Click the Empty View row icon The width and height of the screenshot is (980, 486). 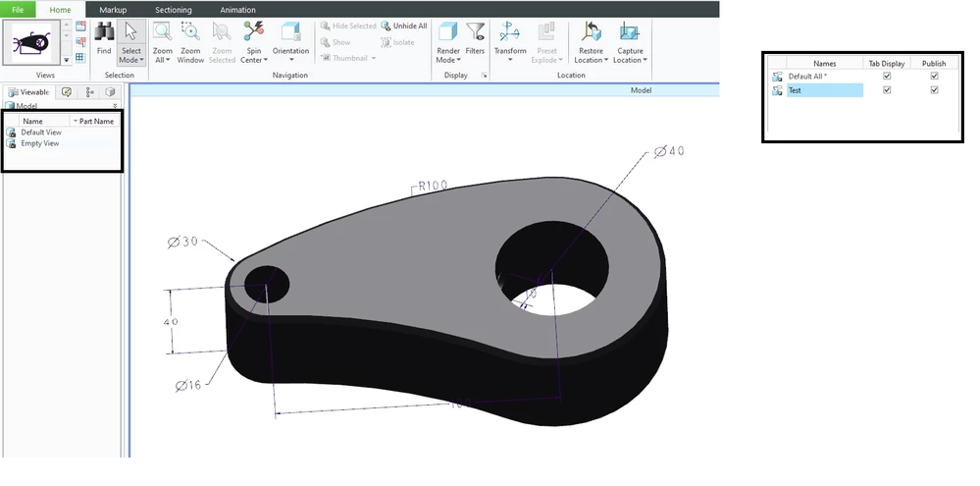[x=11, y=143]
